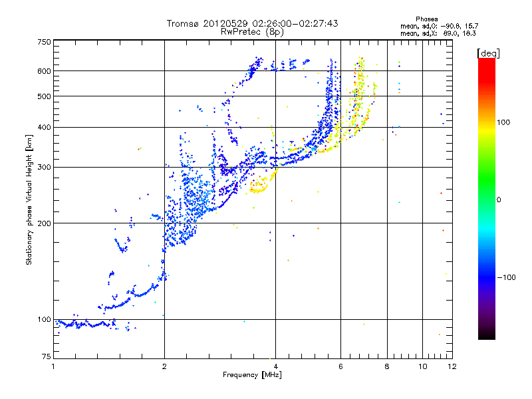532x399 pixels.
Task: Click the x-axis tick label '10'
Action: coord(422,366)
